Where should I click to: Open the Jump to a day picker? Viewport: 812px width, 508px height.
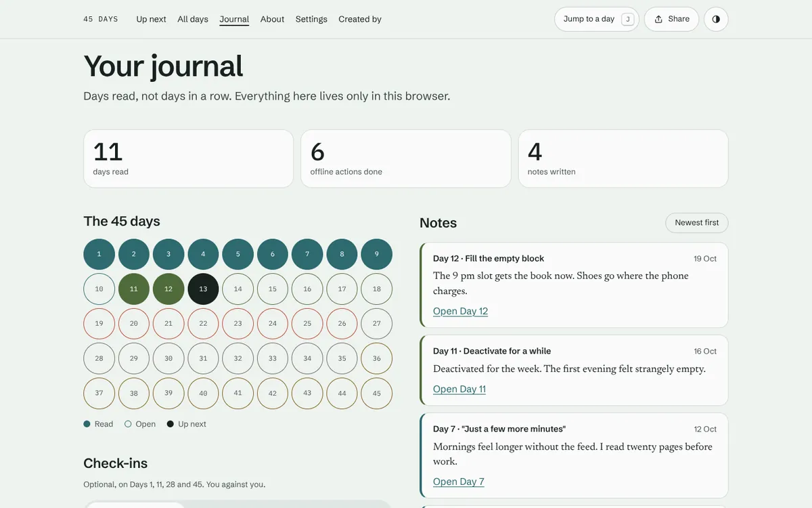click(597, 19)
